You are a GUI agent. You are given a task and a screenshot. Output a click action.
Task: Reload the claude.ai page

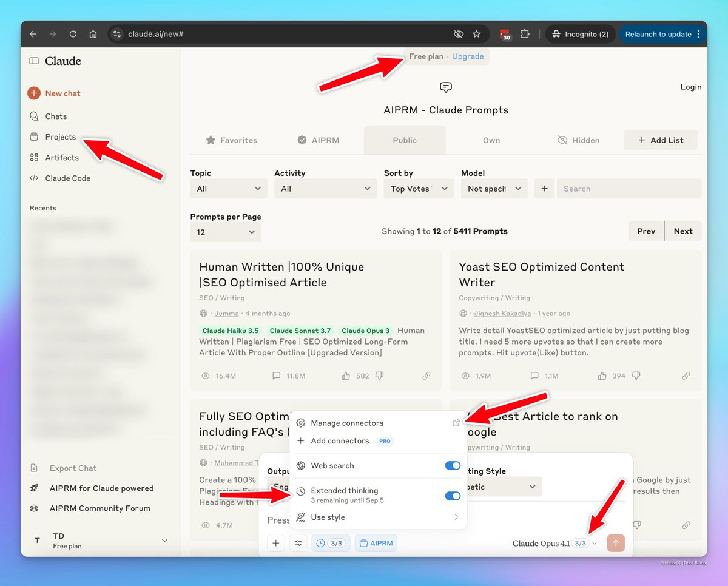pos(73,34)
